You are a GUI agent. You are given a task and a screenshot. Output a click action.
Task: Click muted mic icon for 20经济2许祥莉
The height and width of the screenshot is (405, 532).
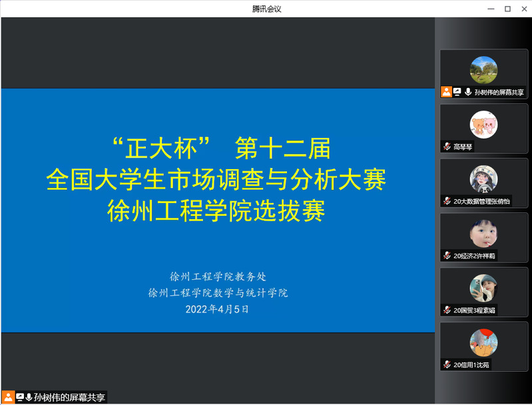click(447, 256)
